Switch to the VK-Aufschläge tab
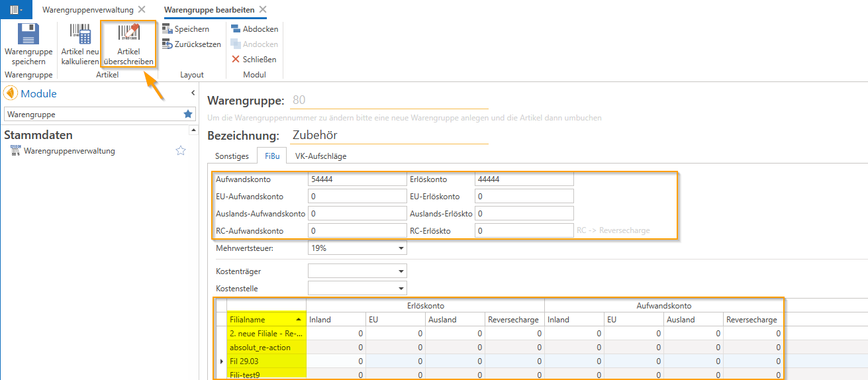This screenshot has width=868, height=380. (320, 156)
